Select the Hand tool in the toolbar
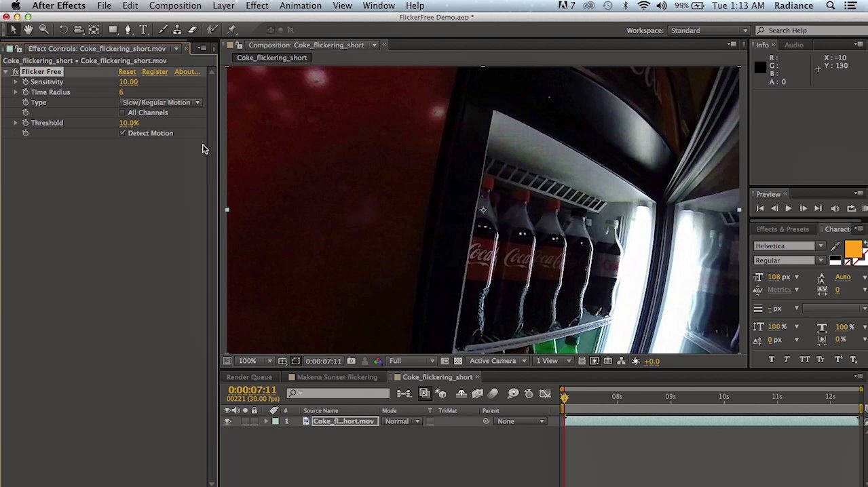Image resolution: width=868 pixels, height=487 pixels. (x=28, y=29)
